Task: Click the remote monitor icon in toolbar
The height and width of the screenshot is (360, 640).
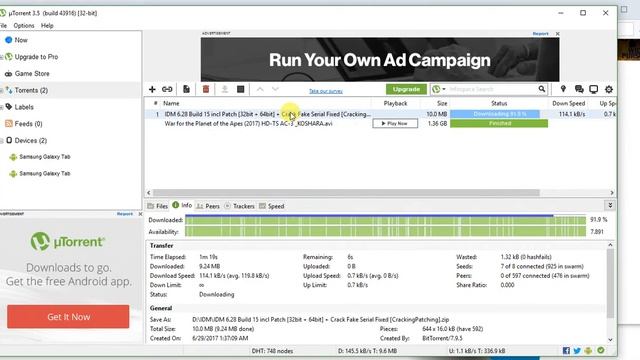Action: pyautogui.click(x=593, y=89)
